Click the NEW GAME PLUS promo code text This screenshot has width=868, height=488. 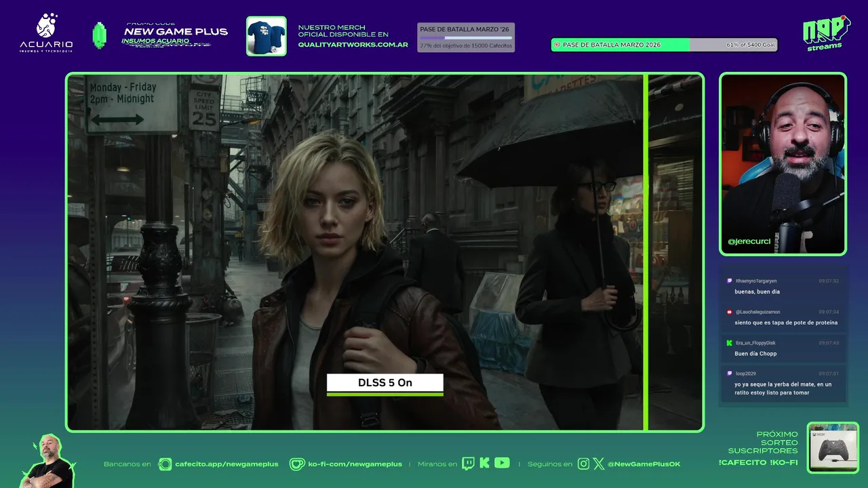click(176, 32)
